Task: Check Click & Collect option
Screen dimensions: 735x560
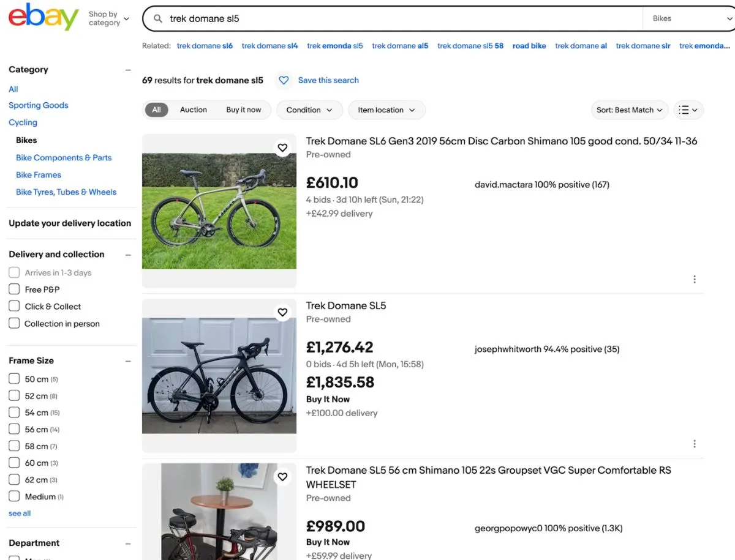Action: (x=14, y=307)
